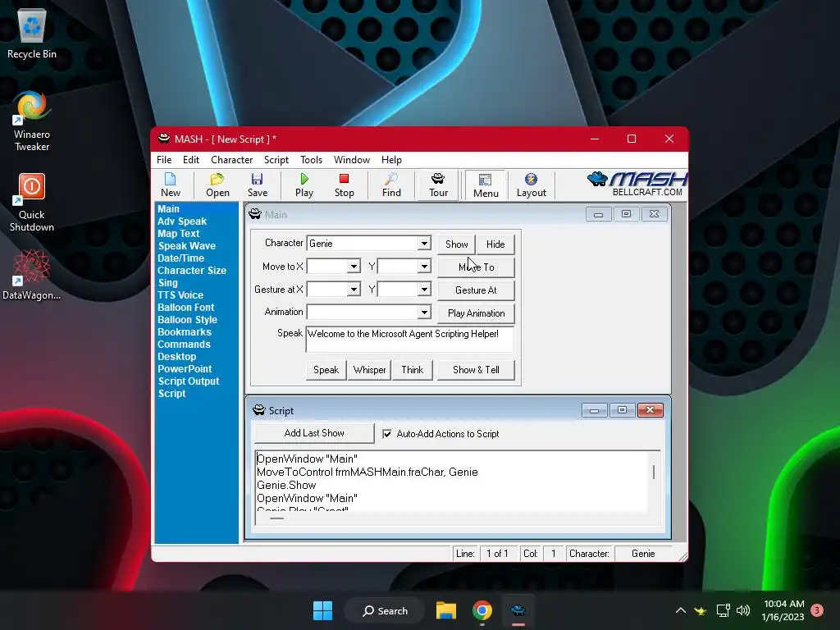This screenshot has height=630, width=840.
Task: Click MASH icon in the taskbar
Action: click(518, 610)
